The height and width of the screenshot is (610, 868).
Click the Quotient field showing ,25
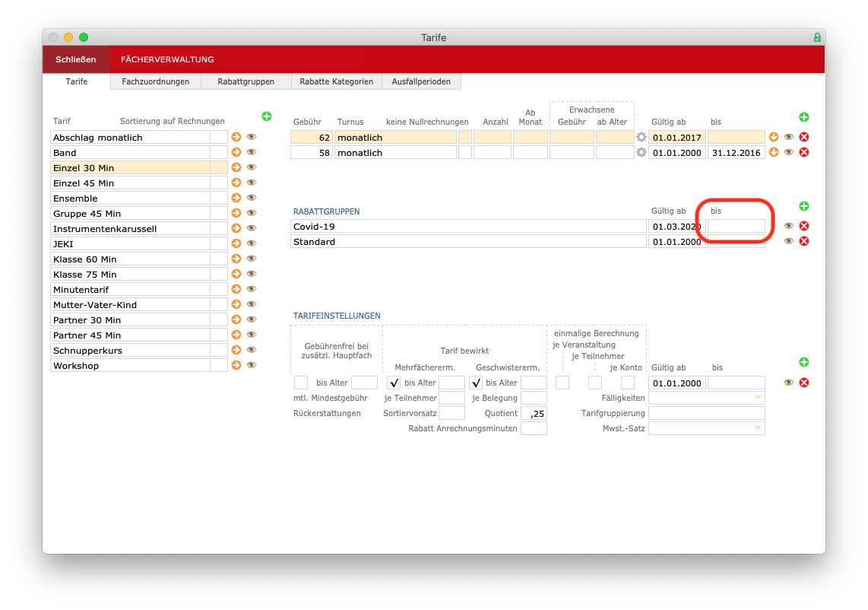click(x=534, y=413)
